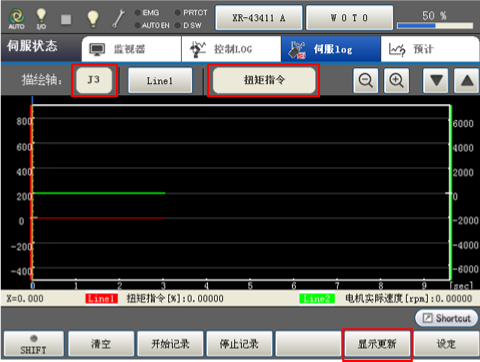
Task: Click the green Line2 legend label
Action: coord(317,299)
